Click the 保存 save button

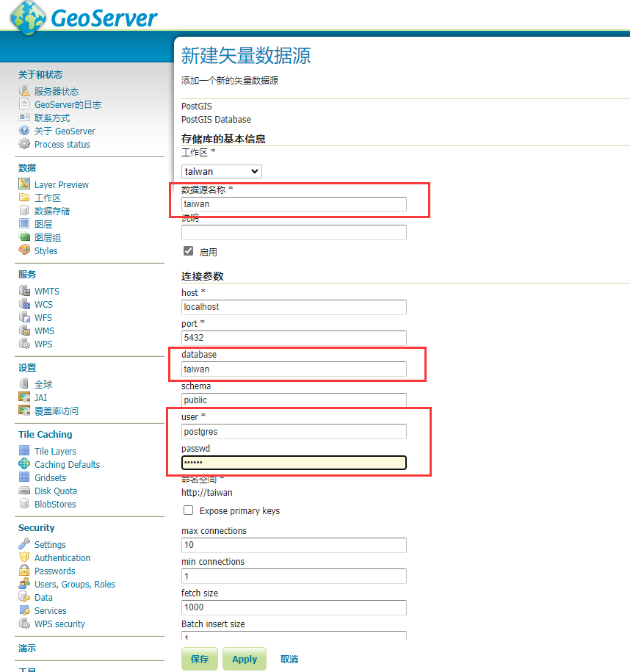(200, 659)
